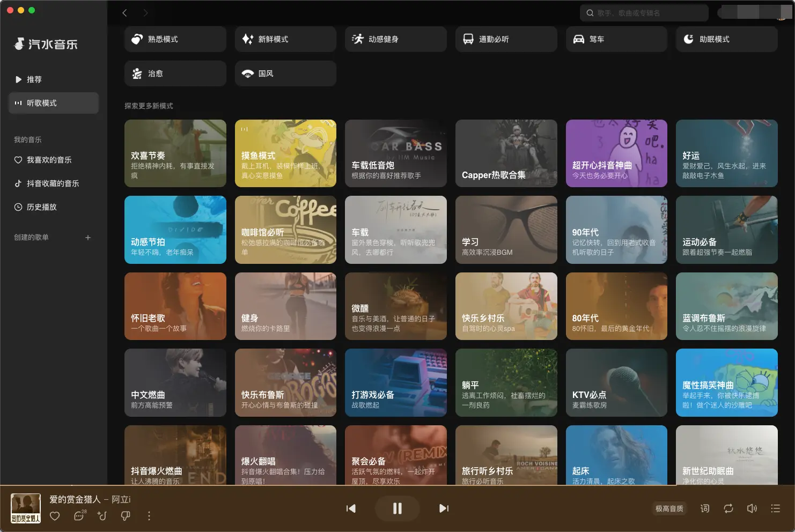Like the current song 爱的赏金猎人
Viewport: 795px width, 532px height.
pyautogui.click(x=54, y=516)
